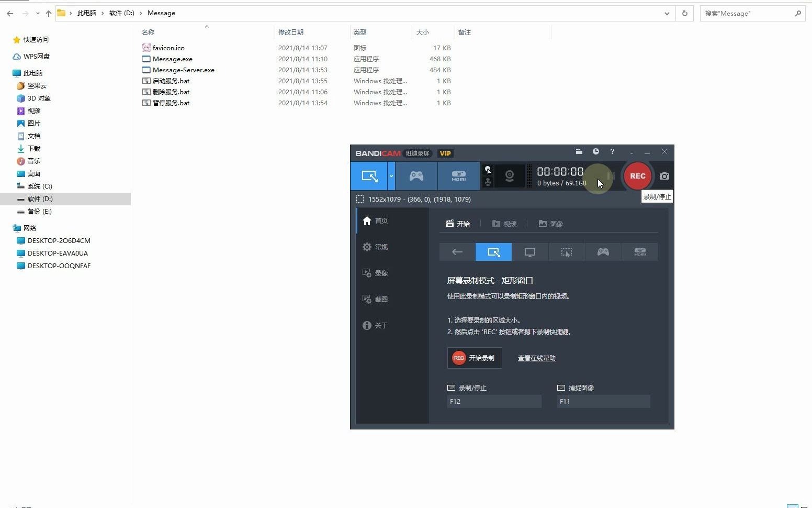The height and width of the screenshot is (508, 812).
Task: Select game recording tile in mode row
Action: (603, 252)
